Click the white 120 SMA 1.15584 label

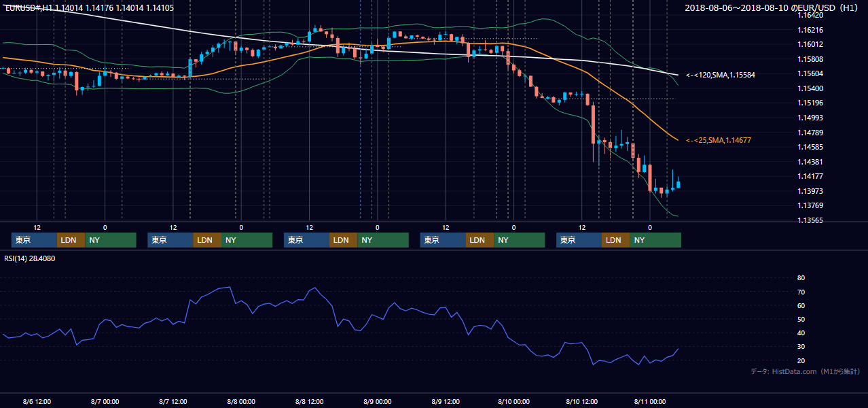(720, 75)
